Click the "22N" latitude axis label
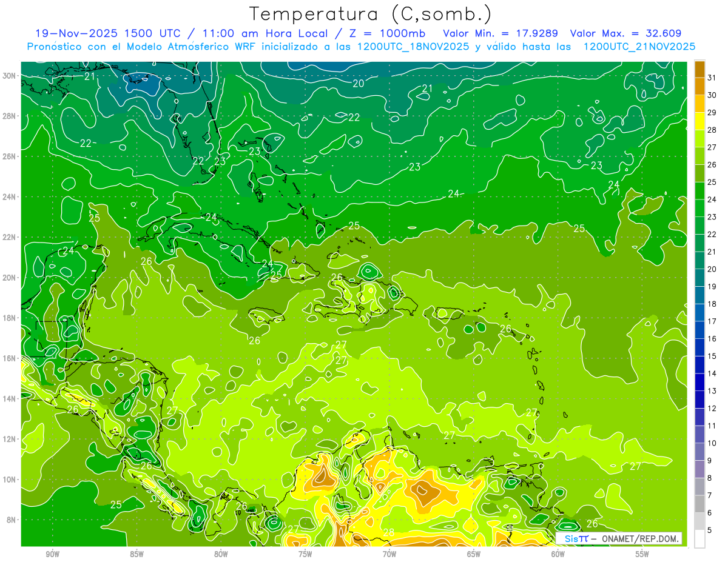This screenshot has height=562, width=728. coord(9,237)
